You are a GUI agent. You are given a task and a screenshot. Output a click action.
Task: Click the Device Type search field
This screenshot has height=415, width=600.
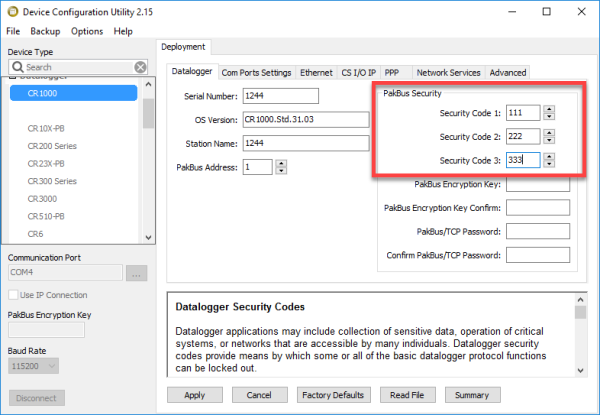pos(78,67)
